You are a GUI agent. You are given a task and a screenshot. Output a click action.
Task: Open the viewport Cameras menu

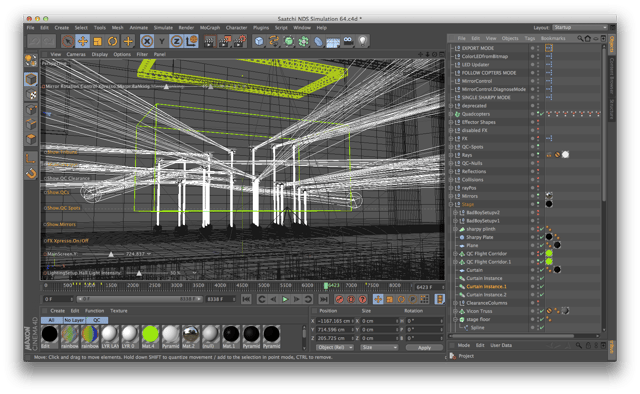point(76,54)
